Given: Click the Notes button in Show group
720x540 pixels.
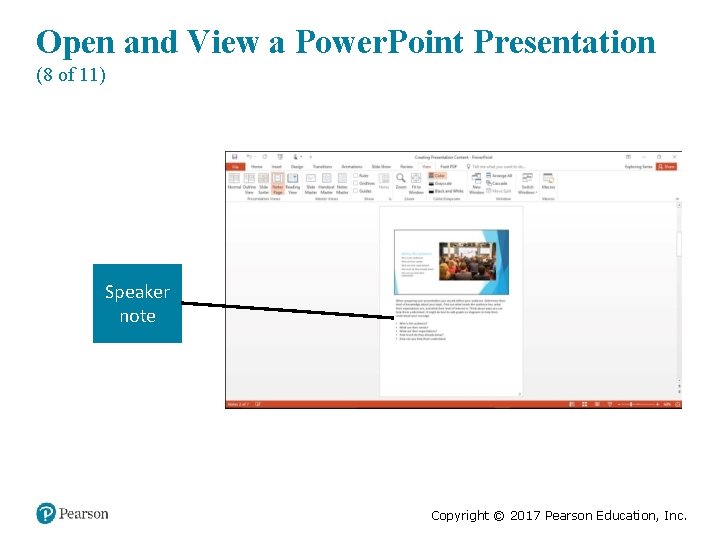Looking at the screenshot, I should (x=384, y=182).
